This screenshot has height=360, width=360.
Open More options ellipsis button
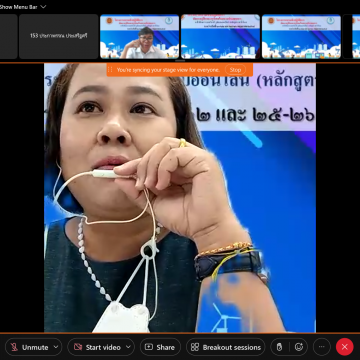tap(322, 347)
